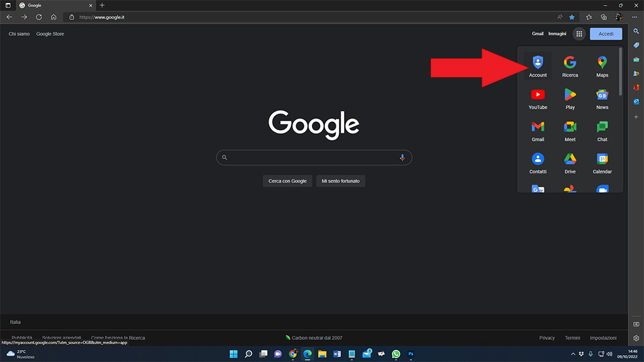This screenshot has width=644, height=362.
Task: Open the Account app in Google apps panel
Action: pyautogui.click(x=538, y=66)
